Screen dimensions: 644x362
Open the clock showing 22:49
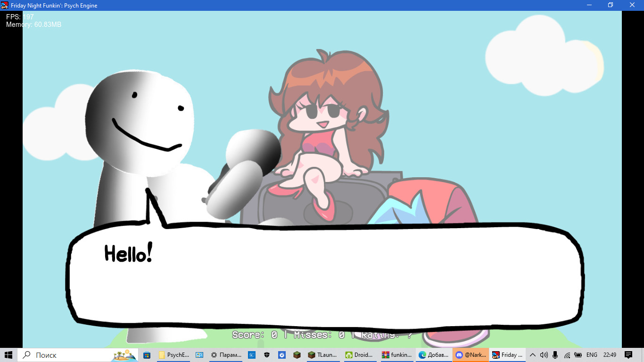pos(610,355)
